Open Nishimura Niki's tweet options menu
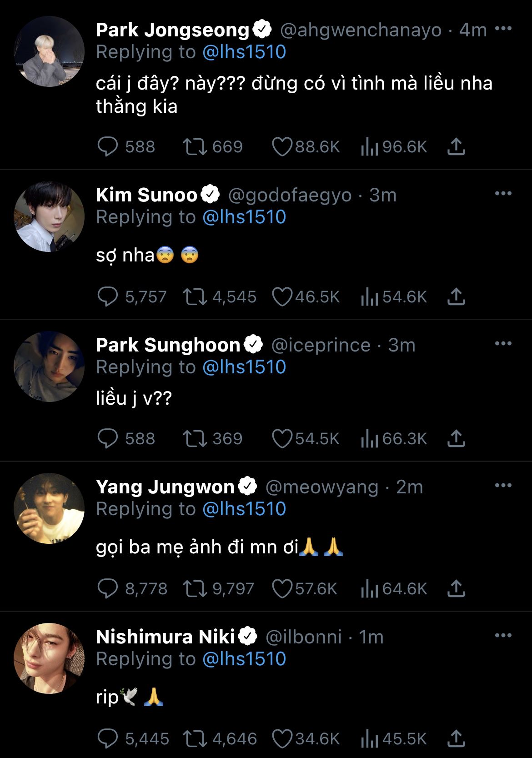 pos(503,636)
